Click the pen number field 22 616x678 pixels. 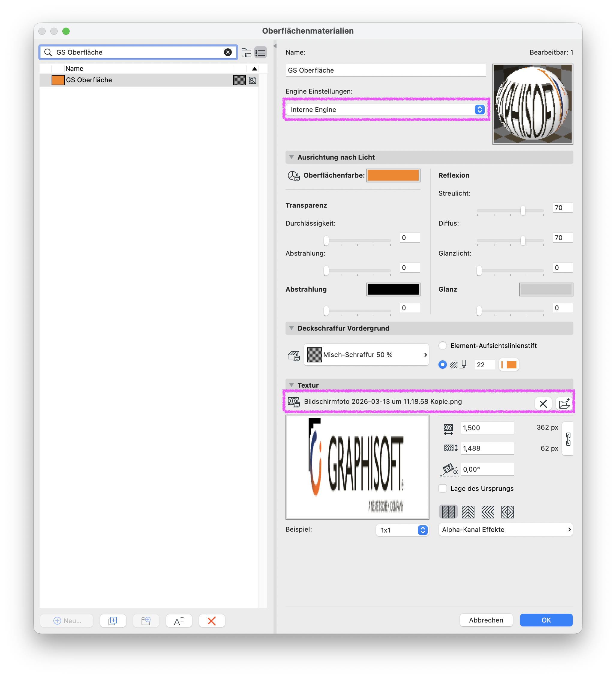[x=484, y=364]
